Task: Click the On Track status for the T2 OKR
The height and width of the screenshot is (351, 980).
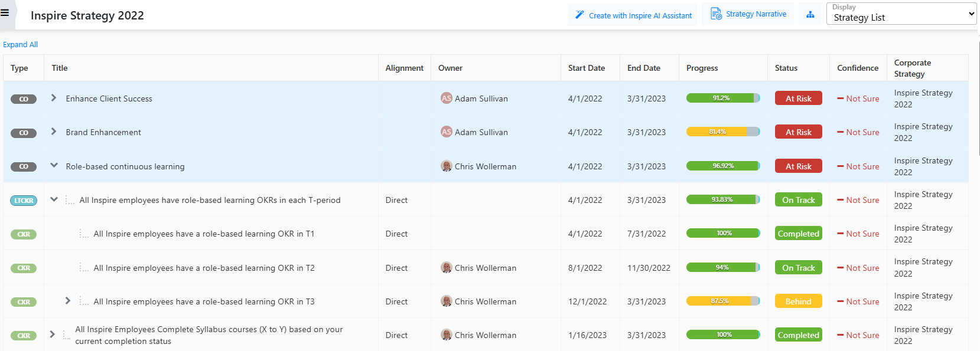Action: (799, 268)
